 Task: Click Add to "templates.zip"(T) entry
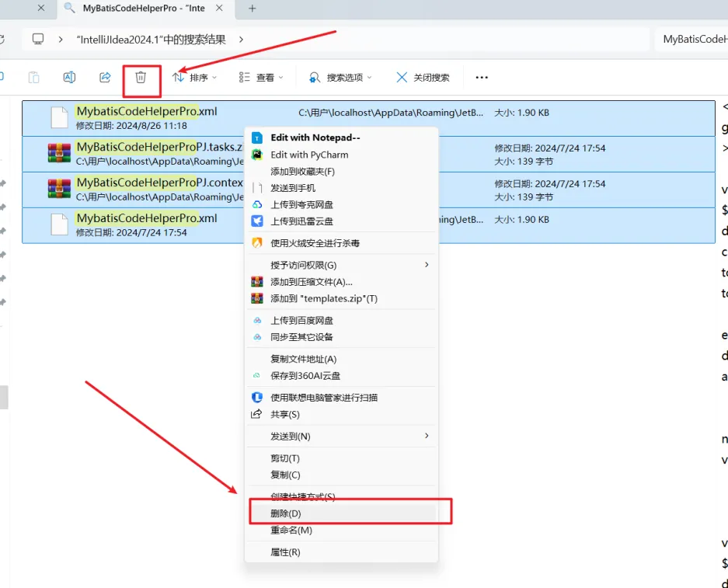click(341, 298)
